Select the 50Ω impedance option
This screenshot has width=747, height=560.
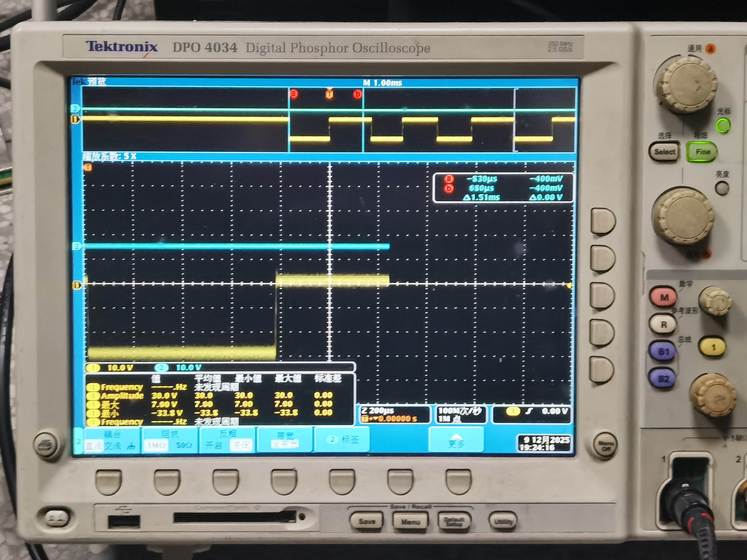(184, 445)
